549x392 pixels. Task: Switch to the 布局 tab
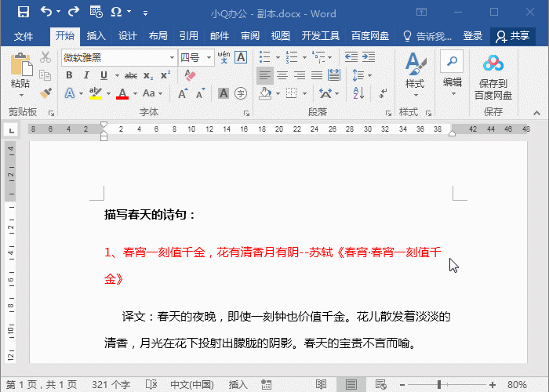[158, 36]
